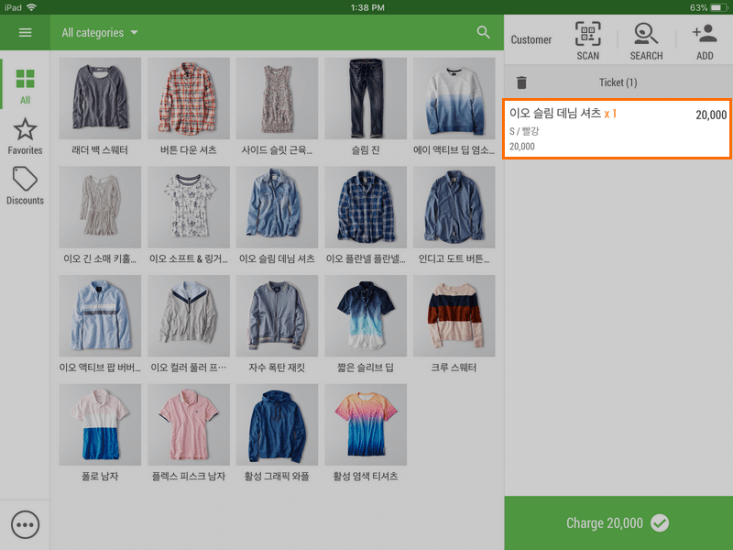Tap the Customer label
This screenshot has width=733, height=550.
pyautogui.click(x=531, y=40)
